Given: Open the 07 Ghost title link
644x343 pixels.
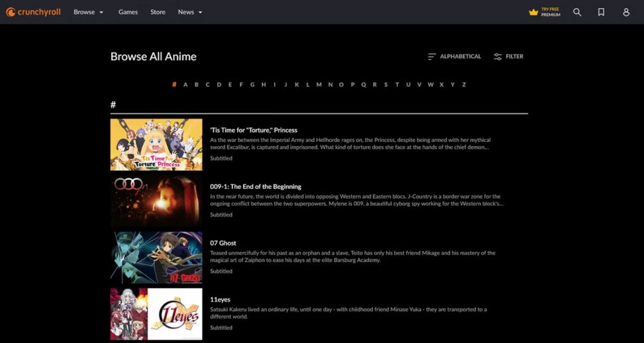Looking at the screenshot, I should click(223, 243).
